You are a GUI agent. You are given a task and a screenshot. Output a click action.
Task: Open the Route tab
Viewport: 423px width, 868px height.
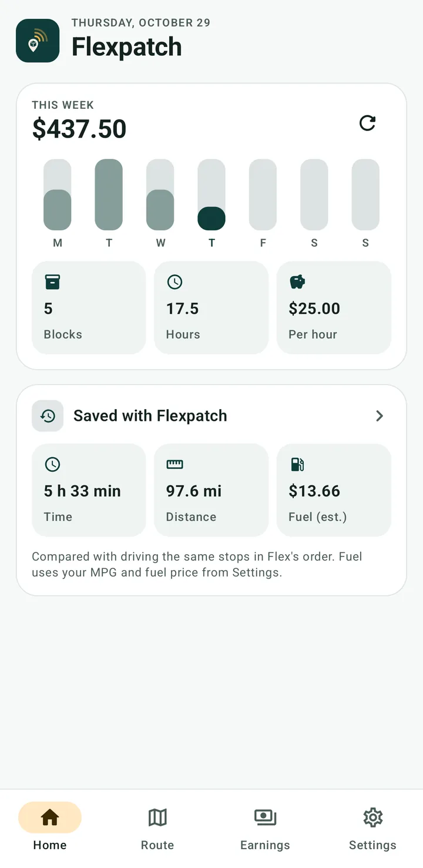(x=157, y=827)
